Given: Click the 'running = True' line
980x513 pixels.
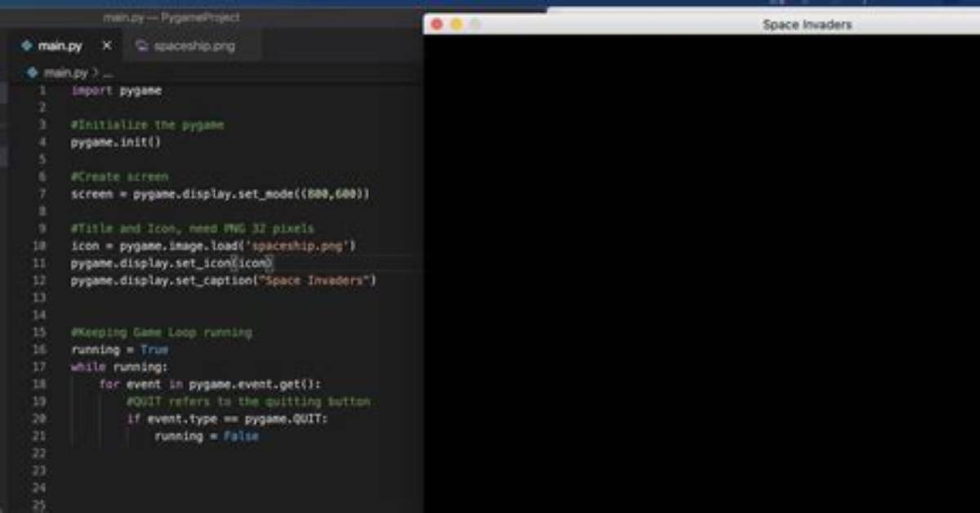Looking at the screenshot, I should pos(119,350).
